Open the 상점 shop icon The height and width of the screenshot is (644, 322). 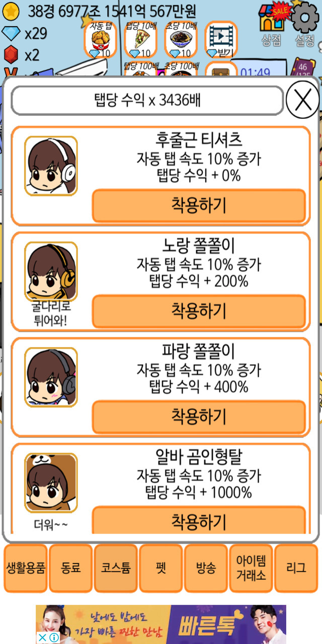click(x=272, y=24)
